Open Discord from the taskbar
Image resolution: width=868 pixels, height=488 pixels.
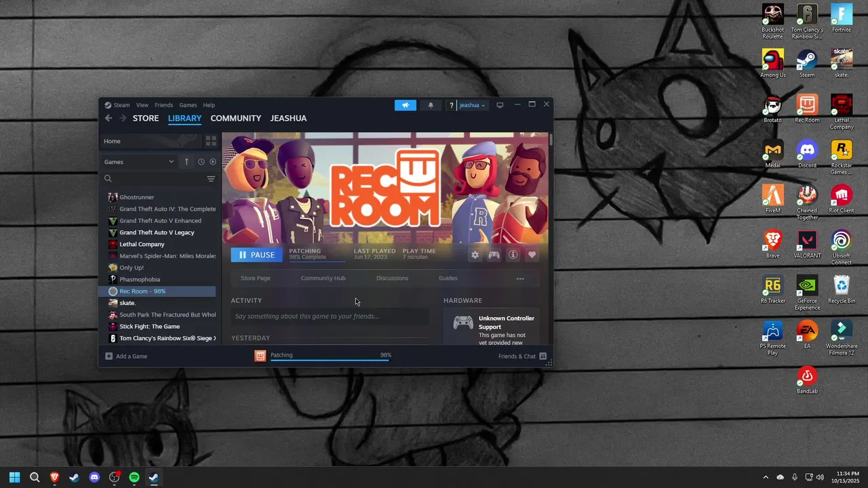[x=94, y=477]
